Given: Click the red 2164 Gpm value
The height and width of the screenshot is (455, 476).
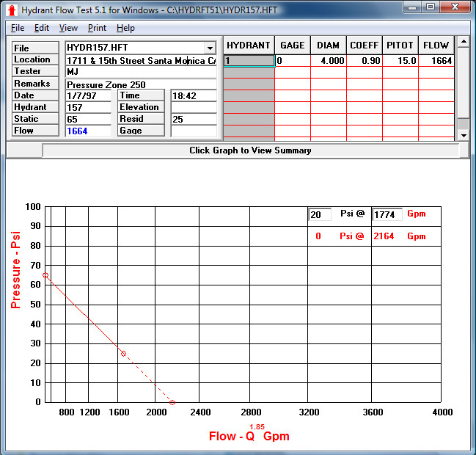Looking at the screenshot, I should [x=384, y=236].
